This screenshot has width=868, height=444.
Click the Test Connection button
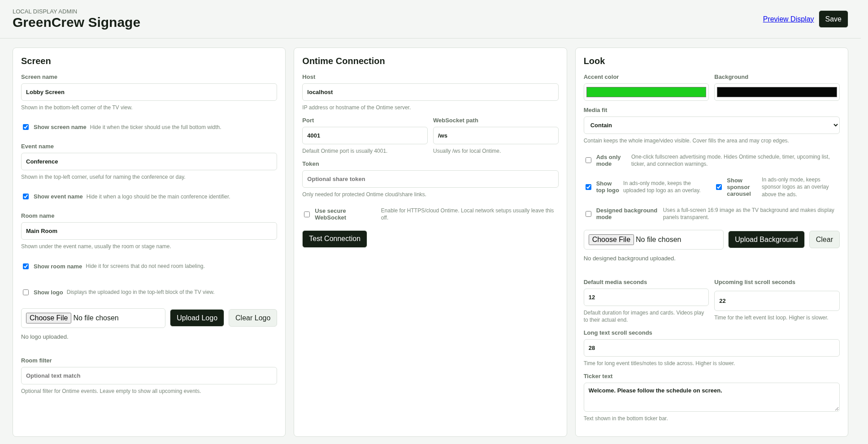point(334,239)
